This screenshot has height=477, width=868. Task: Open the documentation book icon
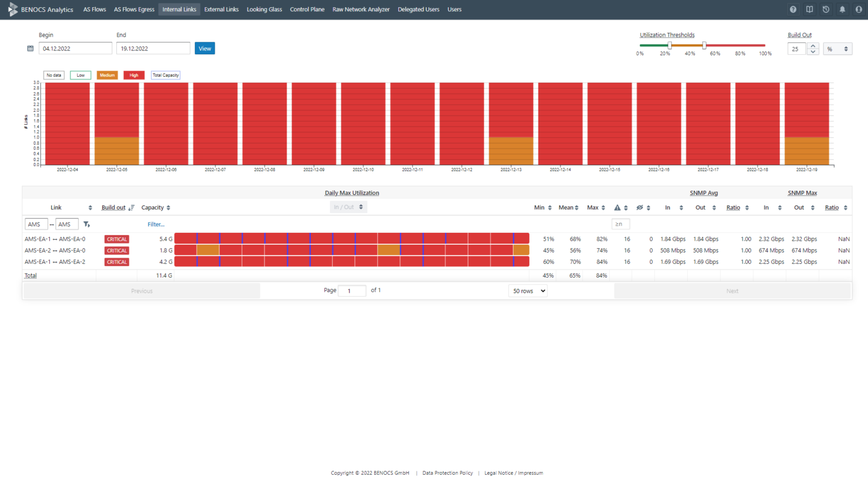[x=809, y=9]
